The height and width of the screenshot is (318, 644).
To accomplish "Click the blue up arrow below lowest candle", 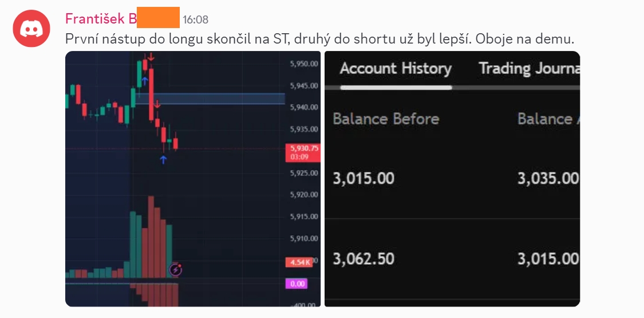I will tap(164, 159).
